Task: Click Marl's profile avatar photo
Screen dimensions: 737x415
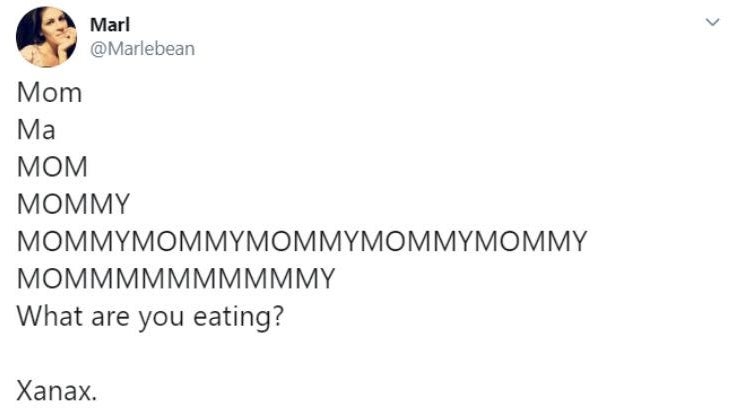Action: pos(46,37)
